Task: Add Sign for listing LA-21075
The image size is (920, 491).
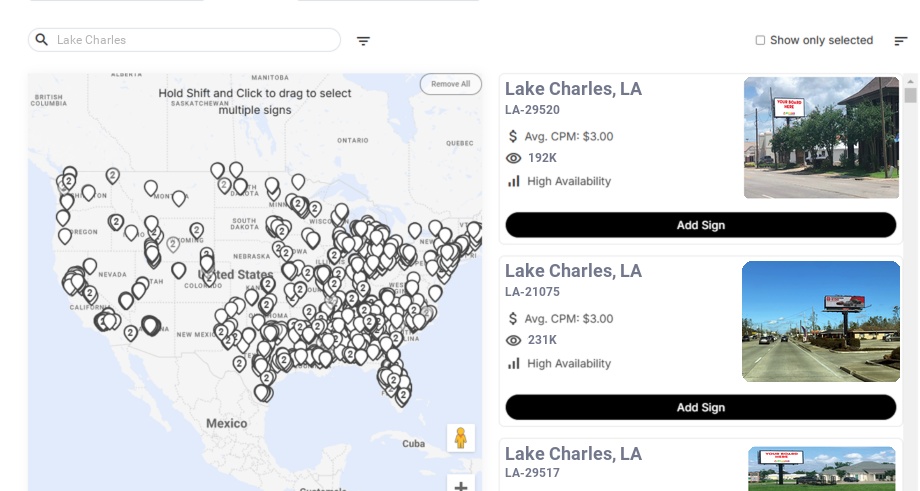Action: [x=700, y=407]
